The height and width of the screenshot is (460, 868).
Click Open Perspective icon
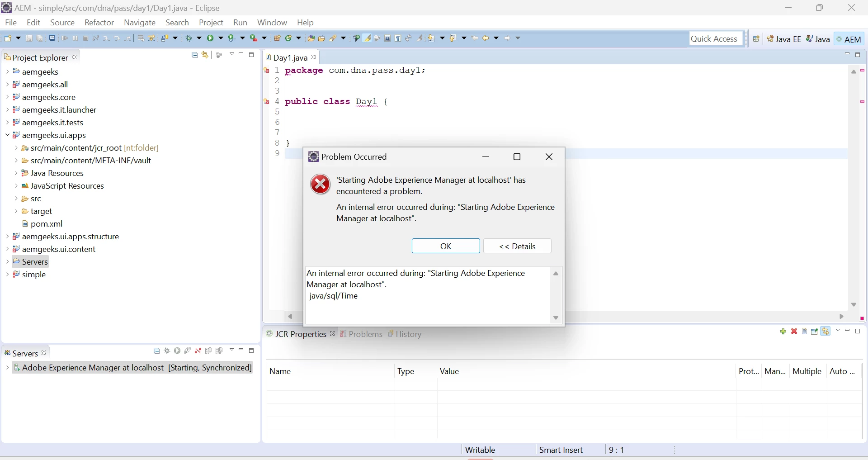coord(756,39)
